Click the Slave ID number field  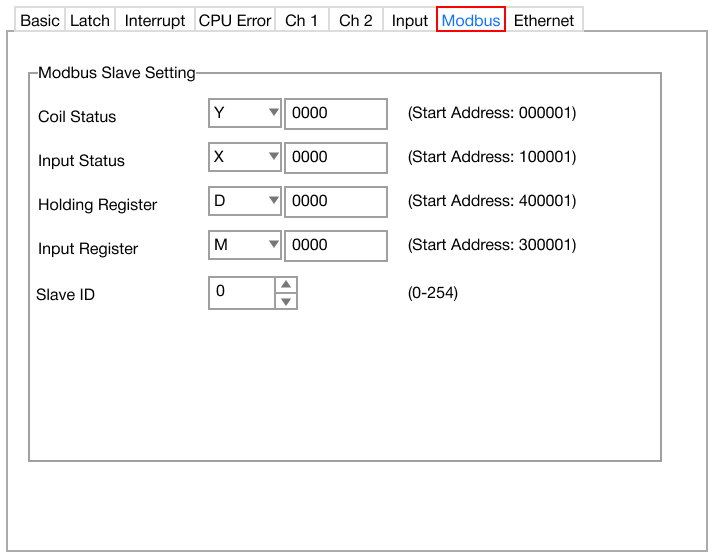pyautogui.click(x=241, y=293)
